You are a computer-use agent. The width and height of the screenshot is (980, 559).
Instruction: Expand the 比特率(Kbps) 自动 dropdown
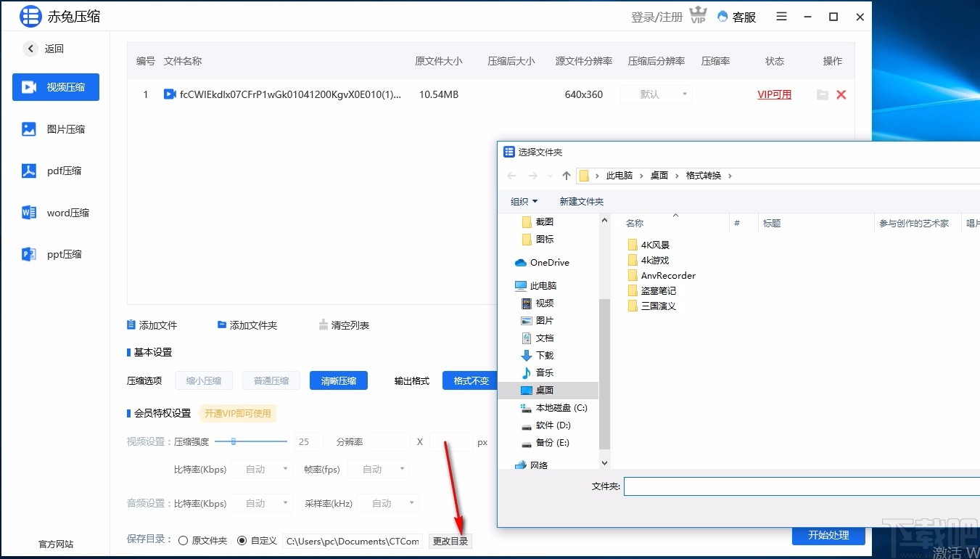(261, 469)
